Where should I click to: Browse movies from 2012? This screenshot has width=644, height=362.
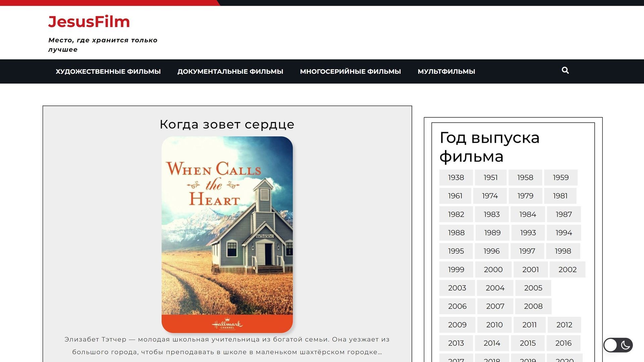[x=564, y=325]
